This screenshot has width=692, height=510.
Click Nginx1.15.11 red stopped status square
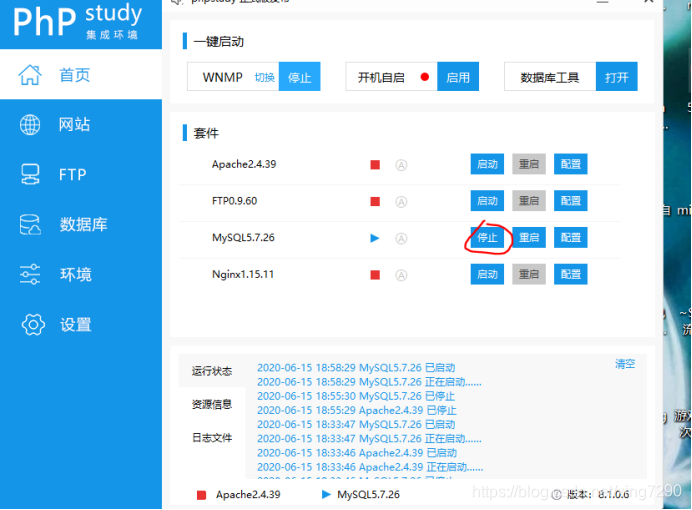coord(375,275)
